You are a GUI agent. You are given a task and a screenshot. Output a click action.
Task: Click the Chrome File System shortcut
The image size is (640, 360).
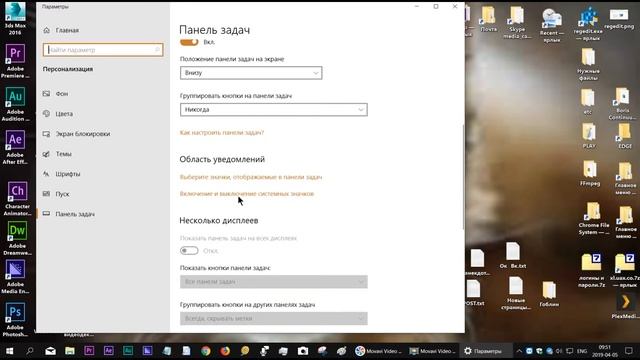coord(593,218)
